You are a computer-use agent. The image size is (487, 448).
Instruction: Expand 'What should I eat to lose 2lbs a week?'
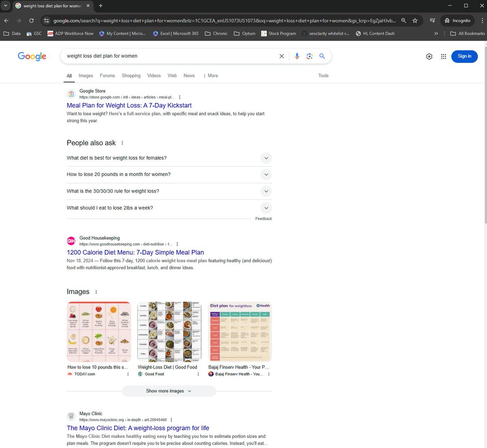pyautogui.click(x=169, y=208)
